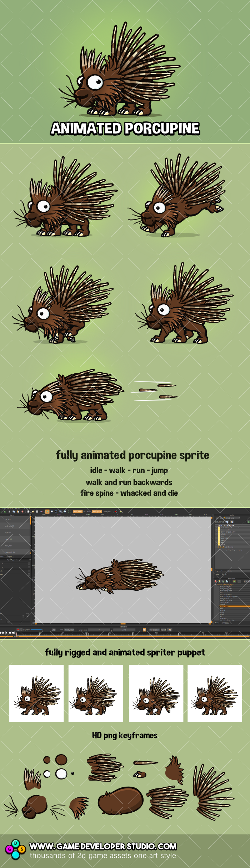Click the last HD png keyframe thumbnail
The height and width of the screenshot is (868, 250).
[215, 693]
